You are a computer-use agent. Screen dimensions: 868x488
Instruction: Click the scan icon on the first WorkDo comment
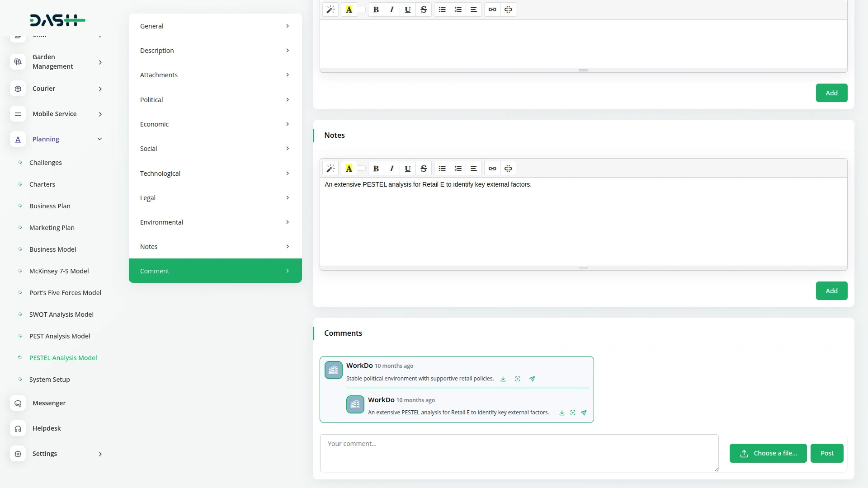(518, 379)
